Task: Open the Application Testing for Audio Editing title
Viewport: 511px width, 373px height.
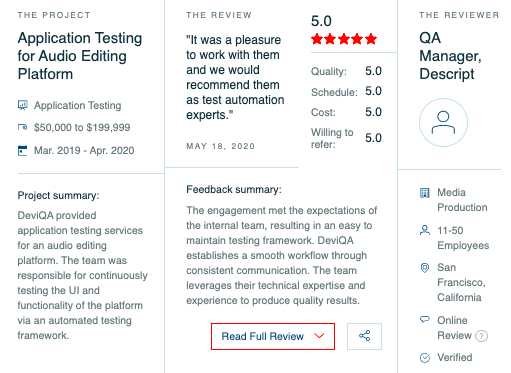Action: tap(80, 56)
